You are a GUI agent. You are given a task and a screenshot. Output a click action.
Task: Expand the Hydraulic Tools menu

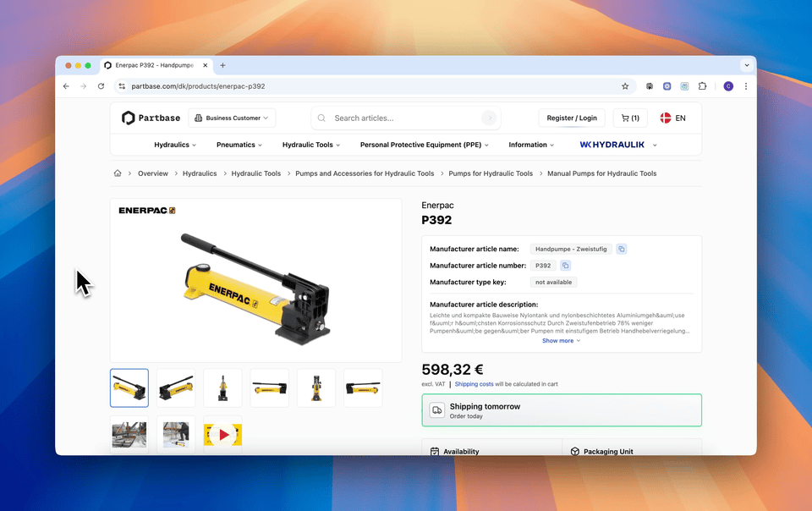coord(311,145)
